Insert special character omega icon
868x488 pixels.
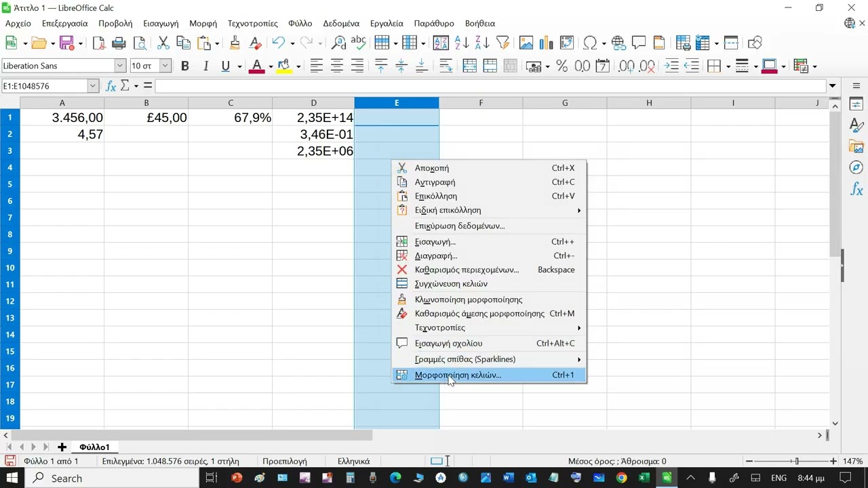click(x=589, y=43)
